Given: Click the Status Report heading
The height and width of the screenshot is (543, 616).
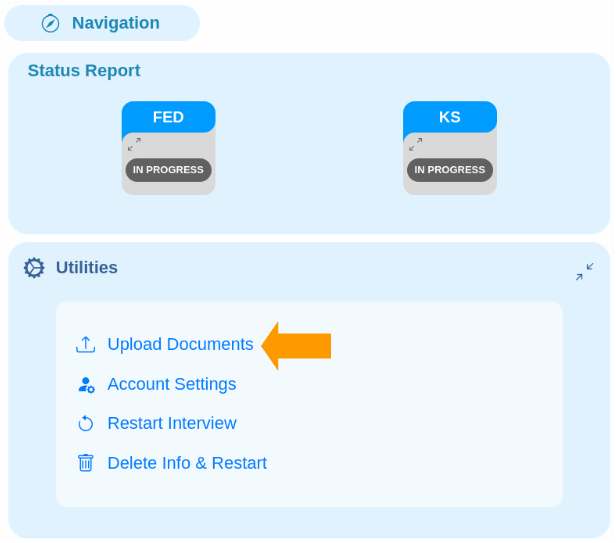Looking at the screenshot, I should pyautogui.click(x=84, y=71).
